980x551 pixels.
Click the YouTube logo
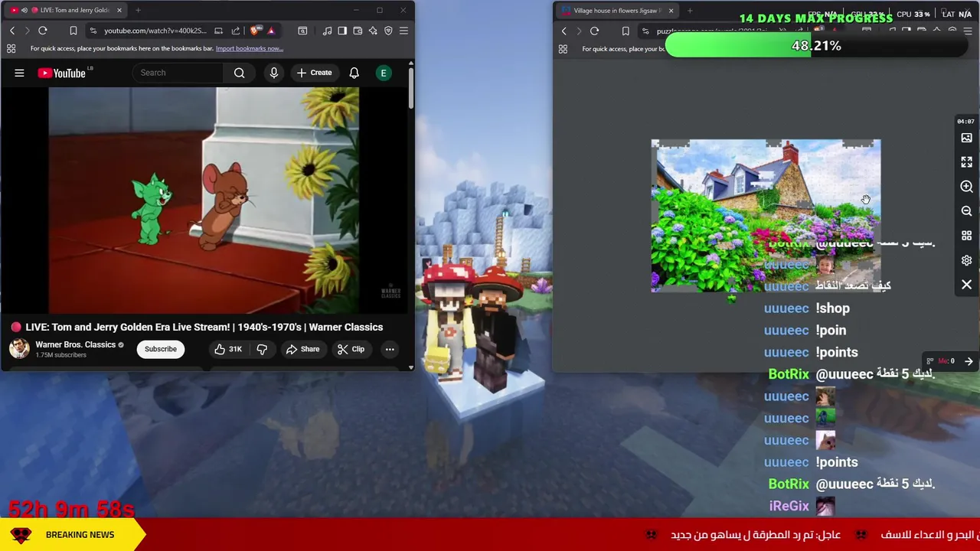[x=62, y=73]
